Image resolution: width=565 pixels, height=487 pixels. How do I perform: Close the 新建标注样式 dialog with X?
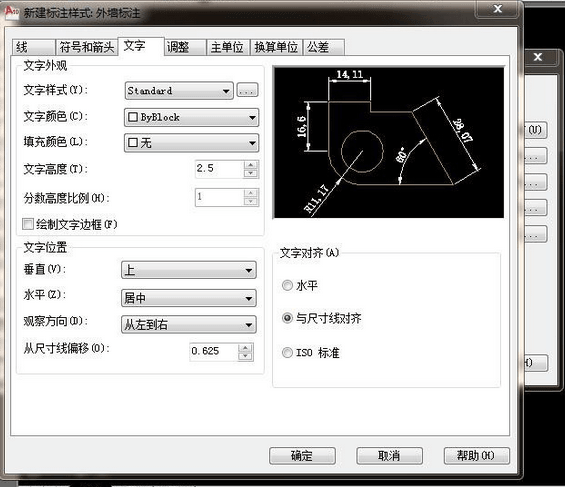click(498, 9)
